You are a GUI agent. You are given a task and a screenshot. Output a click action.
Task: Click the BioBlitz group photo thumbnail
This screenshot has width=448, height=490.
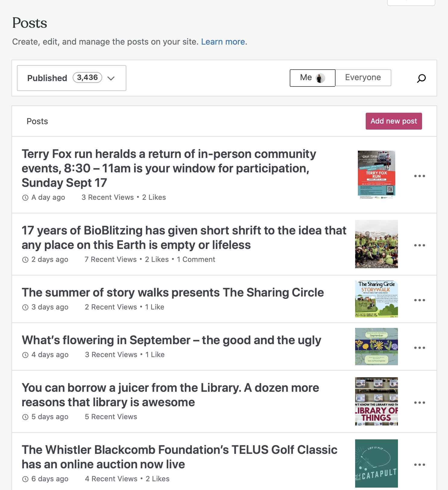pos(376,244)
